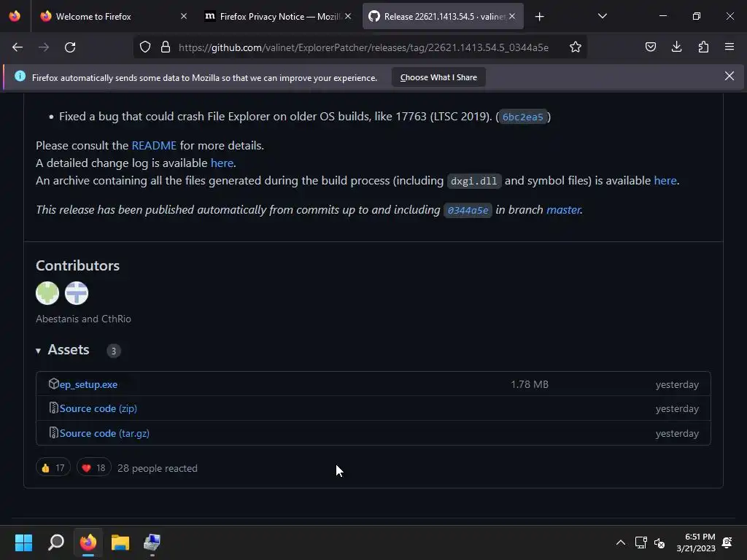The width and height of the screenshot is (747, 560).
Task: Select the Release 22621.1413.54.5 GitHub tab
Action: [x=443, y=17]
